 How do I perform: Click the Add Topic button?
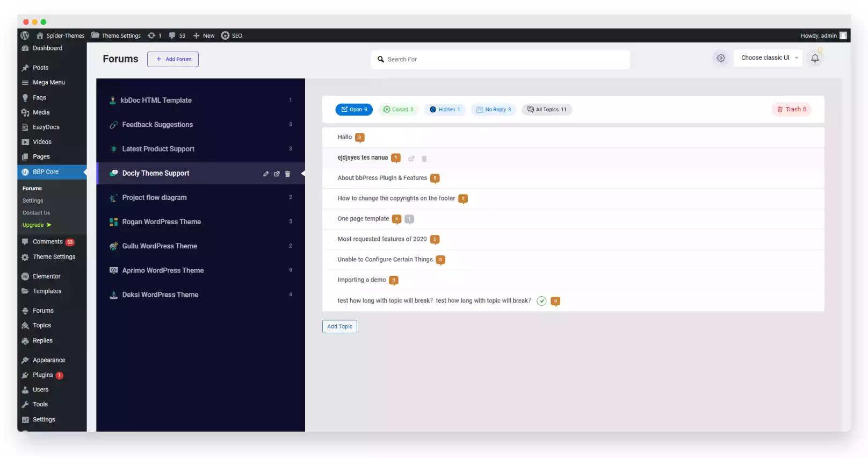(x=339, y=326)
